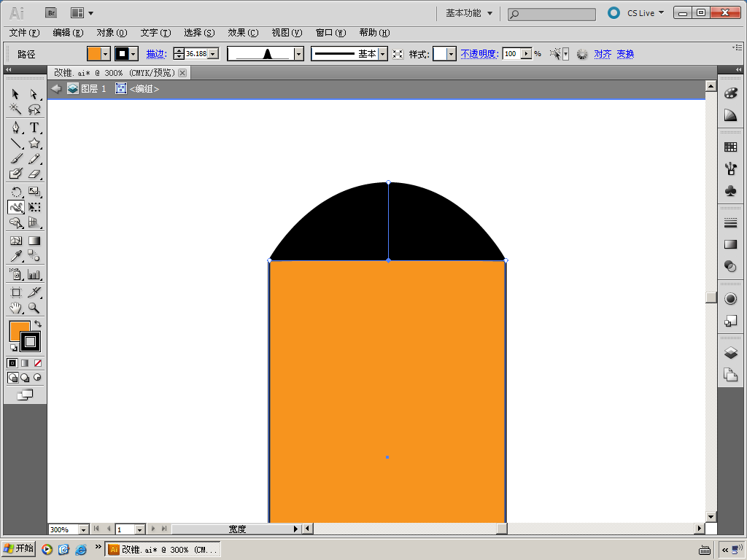Select the Star shape tool
Screen dimensions: 747x560
pos(34,143)
